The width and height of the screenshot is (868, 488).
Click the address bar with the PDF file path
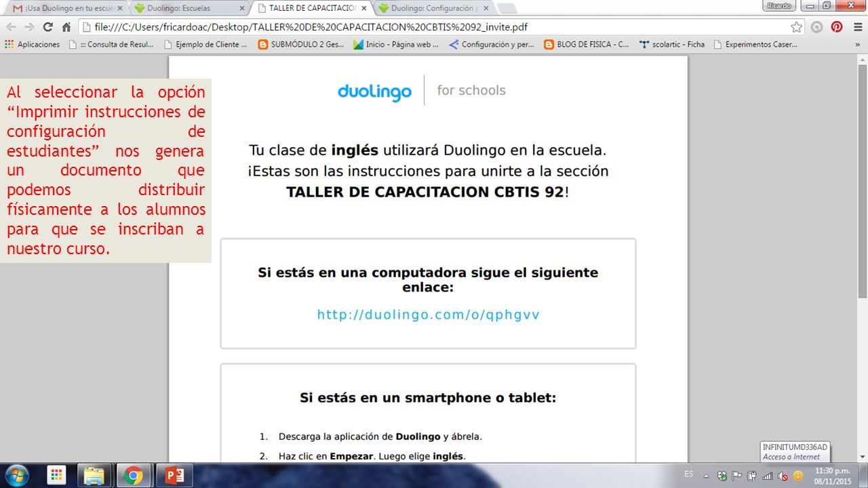point(434,27)
